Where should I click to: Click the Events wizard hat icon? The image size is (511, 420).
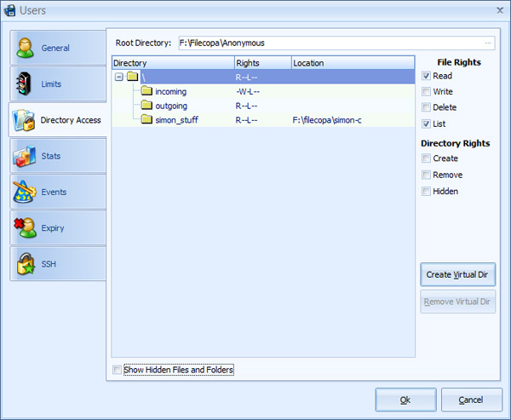click(x=24, y=192)
